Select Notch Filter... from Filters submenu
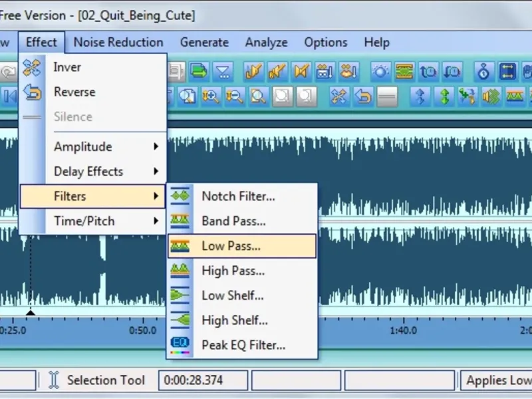Image resolution: width=532 pixels, height=399 pixels. [x=242, y=196]
